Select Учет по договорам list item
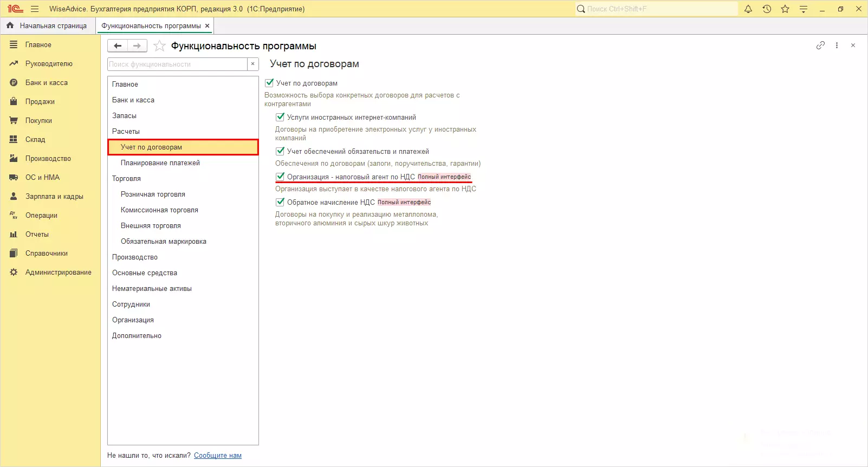The height and width of the screenshot is (467, 868). point(183,147)
